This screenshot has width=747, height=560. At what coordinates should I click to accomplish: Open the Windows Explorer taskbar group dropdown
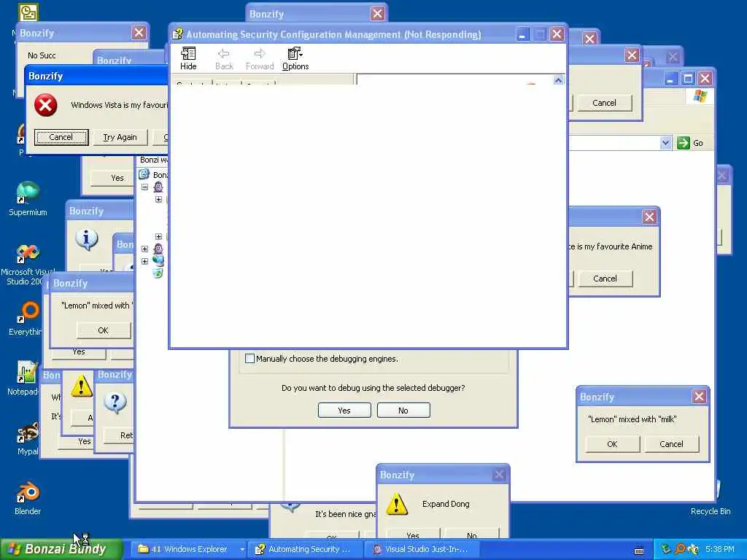pyautogui.click(x=242, y=550)
